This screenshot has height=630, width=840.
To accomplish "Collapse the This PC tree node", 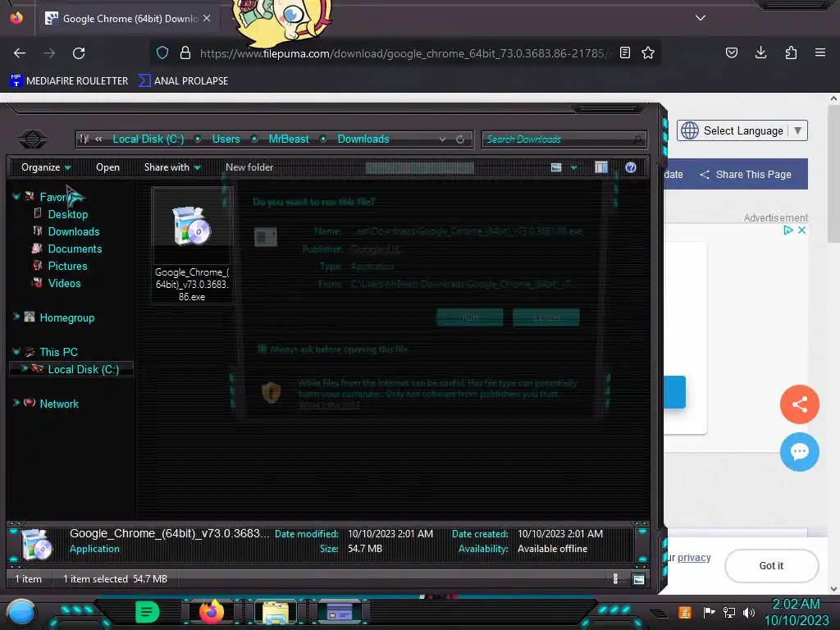I will (16, 351).
